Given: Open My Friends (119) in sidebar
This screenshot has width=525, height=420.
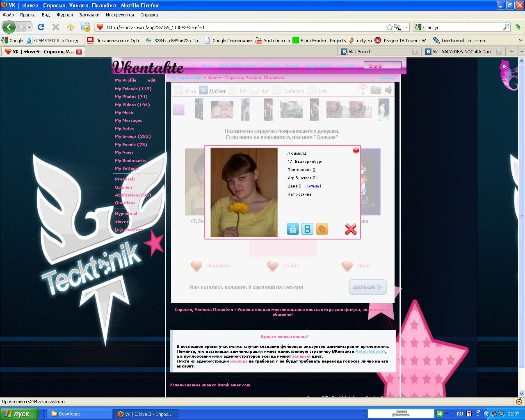Looking at the screenshot, I should click(133, 89).
